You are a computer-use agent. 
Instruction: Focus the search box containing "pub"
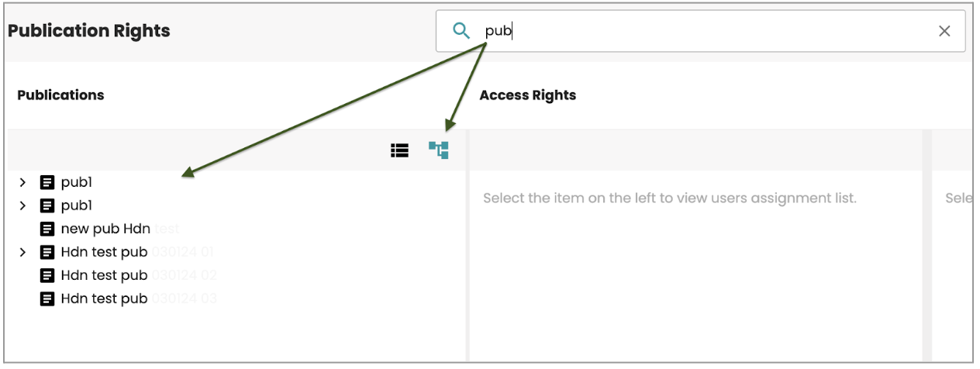pos(698,31)
